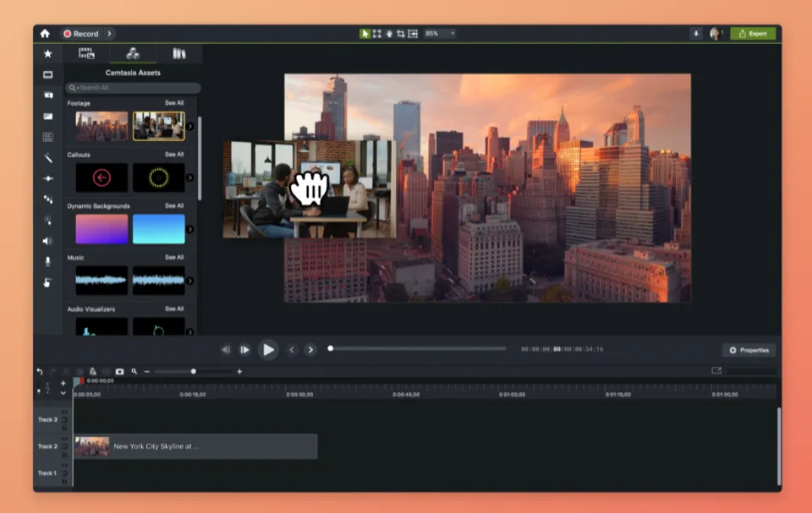Toggle Track 3 visibility eye
812x513 pixels.
pyautogui.click(x=65, y=412)
